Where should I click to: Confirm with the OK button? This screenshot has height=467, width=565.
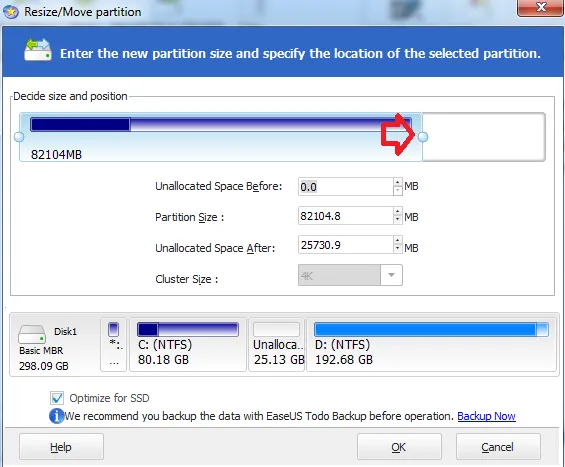click(399, 447)
